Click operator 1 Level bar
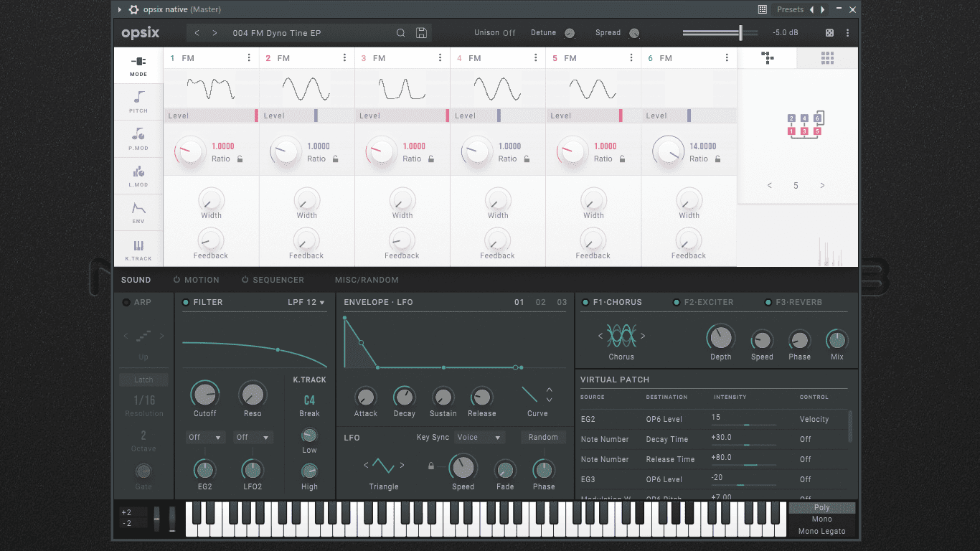980x551 pixels. 212,116
